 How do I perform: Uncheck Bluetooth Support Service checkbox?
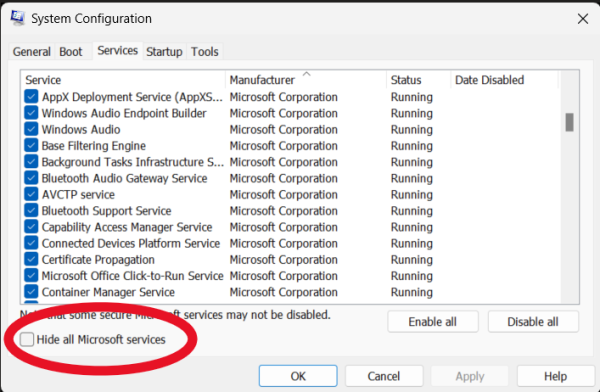tap(31, 211)
